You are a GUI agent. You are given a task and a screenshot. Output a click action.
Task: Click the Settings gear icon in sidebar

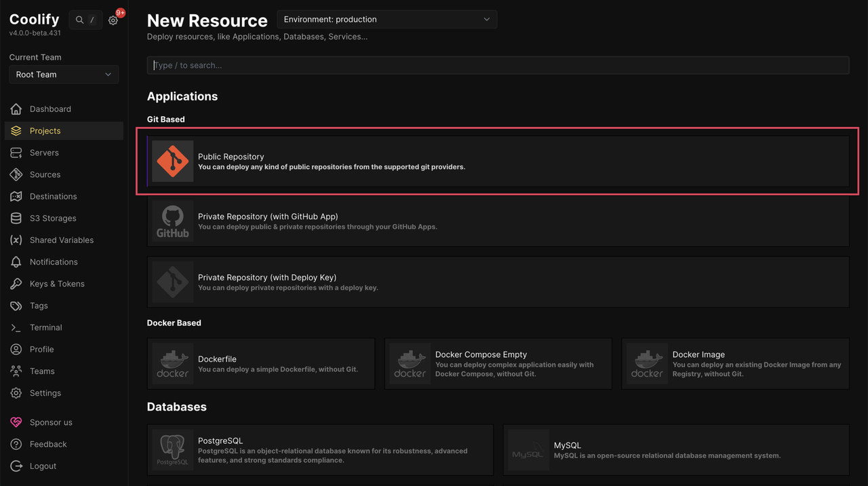tap(16, 393)
